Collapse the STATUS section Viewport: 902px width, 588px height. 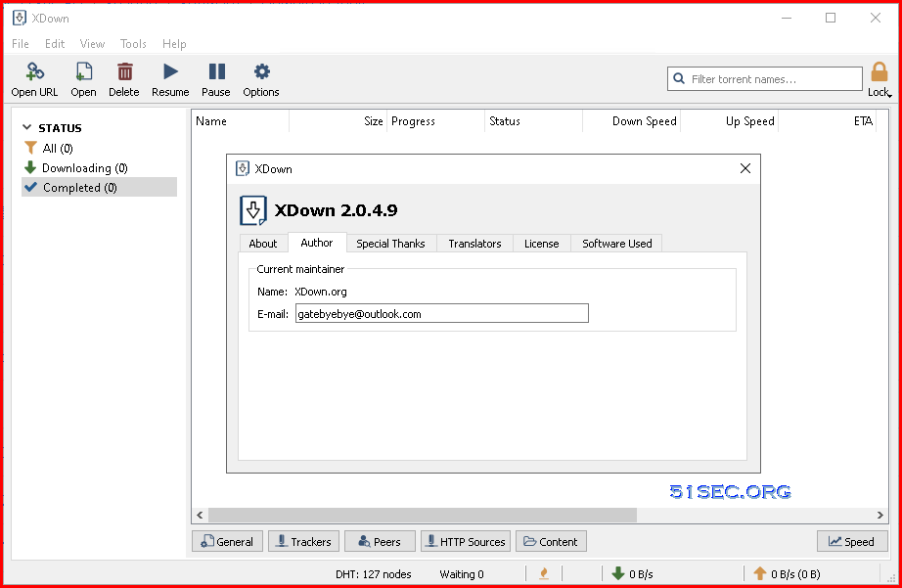tap(26, 127)
